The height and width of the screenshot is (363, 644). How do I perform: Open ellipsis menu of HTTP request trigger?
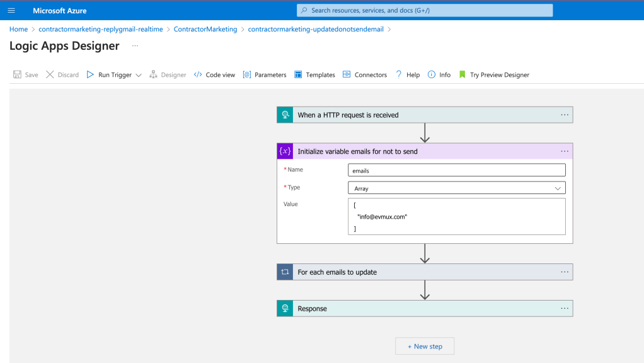[565, 115]
